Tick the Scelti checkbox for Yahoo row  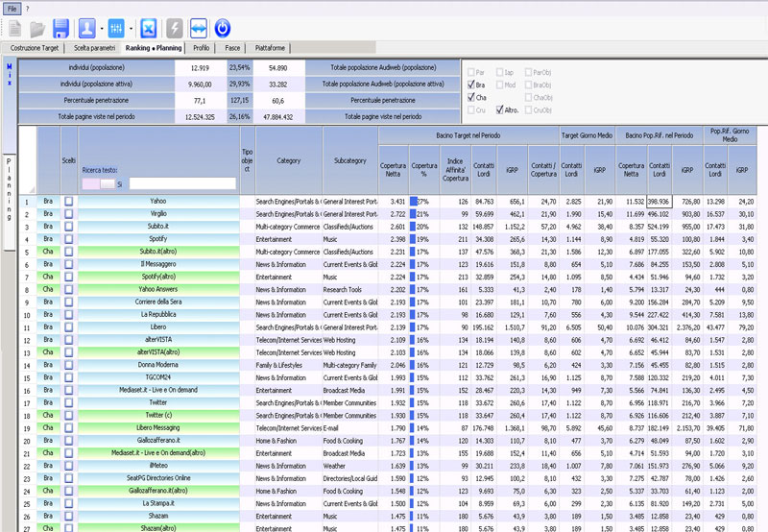68,201
